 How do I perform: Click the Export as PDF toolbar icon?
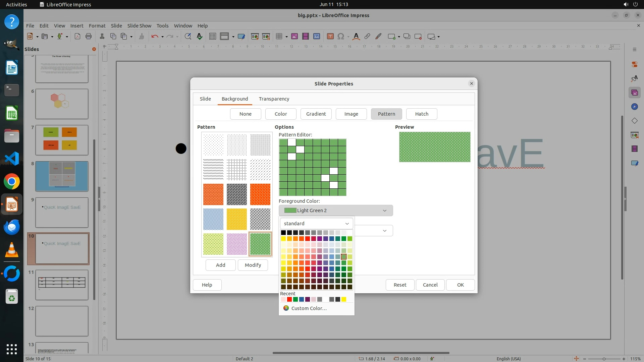[x=77, y=37]
